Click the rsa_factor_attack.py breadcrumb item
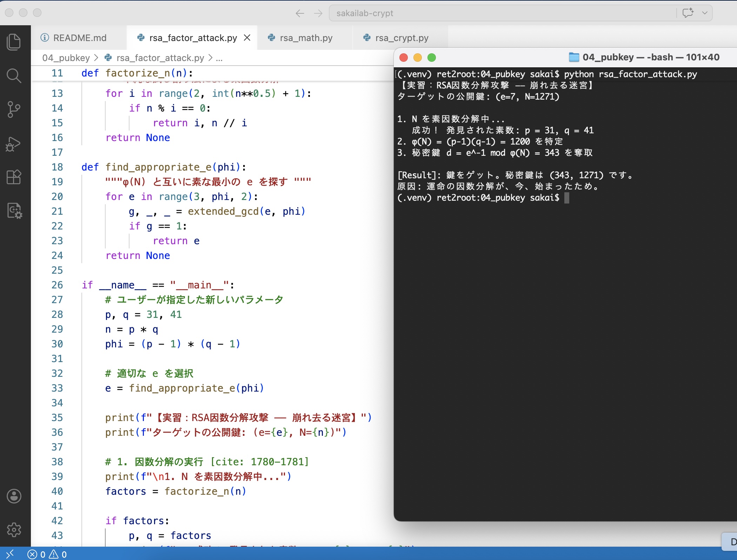The image size is (737, 560). click(160, 58)
